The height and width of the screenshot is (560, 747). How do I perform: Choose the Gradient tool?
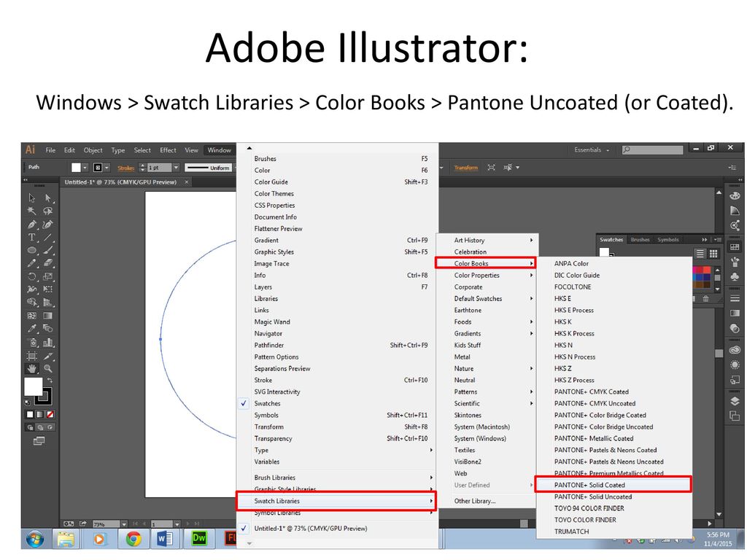[x=48, y=315]
